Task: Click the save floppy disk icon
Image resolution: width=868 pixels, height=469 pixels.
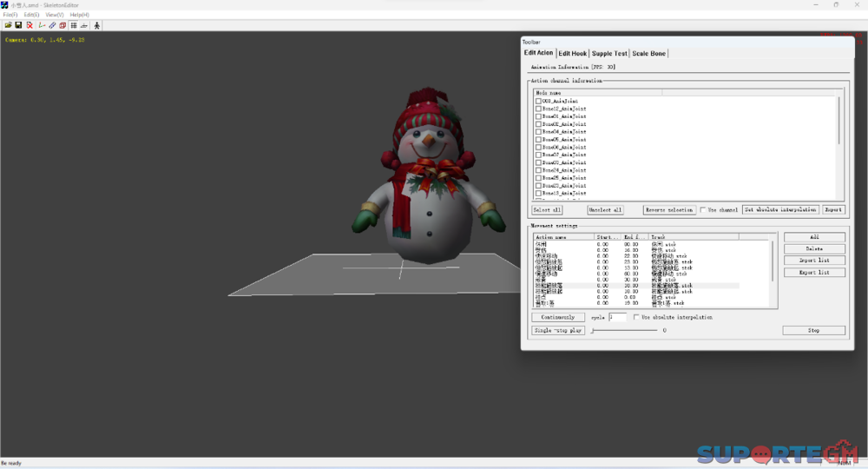Action: [x=18, y=25]
